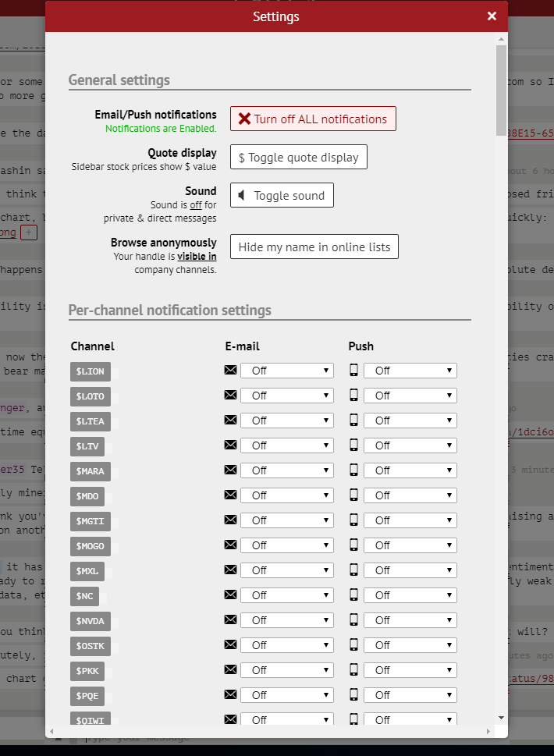Click the envelope icon in $PQE row
The image size is (554, 756).
(x=230, y=695)
